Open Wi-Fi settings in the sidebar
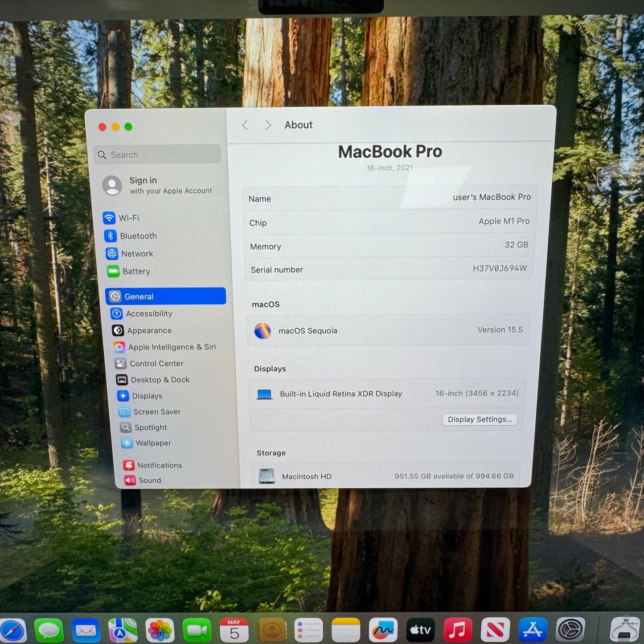The width and height of the screenshot is (644, 644). [121, 218]
